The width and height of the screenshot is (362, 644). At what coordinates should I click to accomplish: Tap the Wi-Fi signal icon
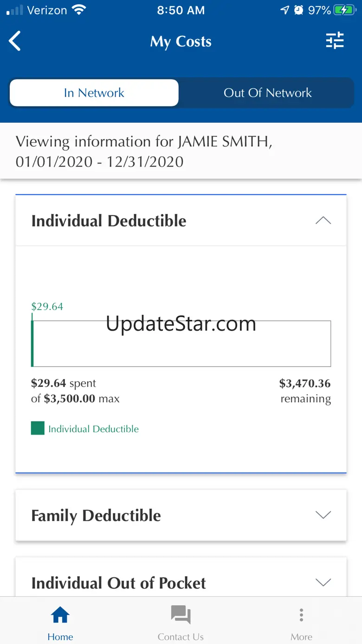pyautogui.click(x=79, y=10)
